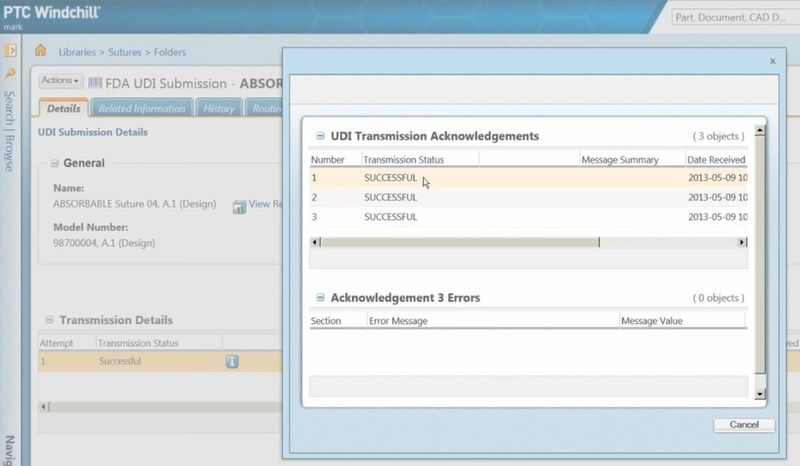This screenshot has height=466, width=800.
Task: Expand the navigator panel arrow icon
Action: (10, 51)
